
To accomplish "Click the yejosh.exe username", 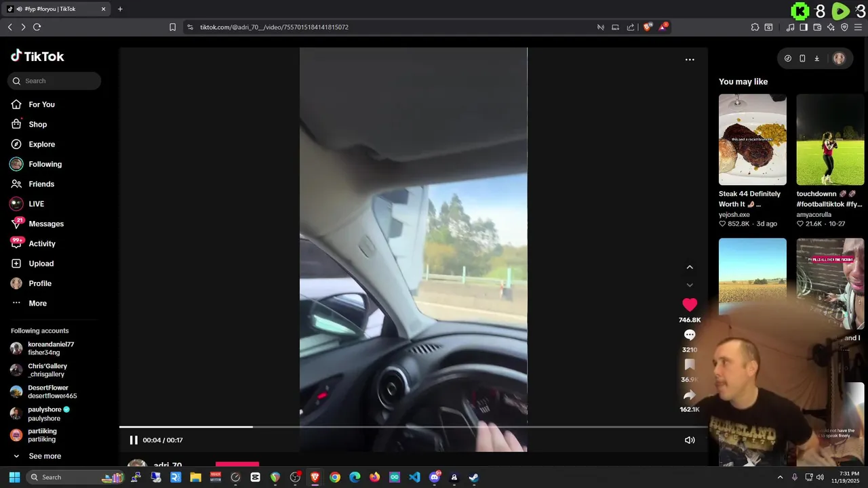I will pyautogui.click(x=734, y=215).
